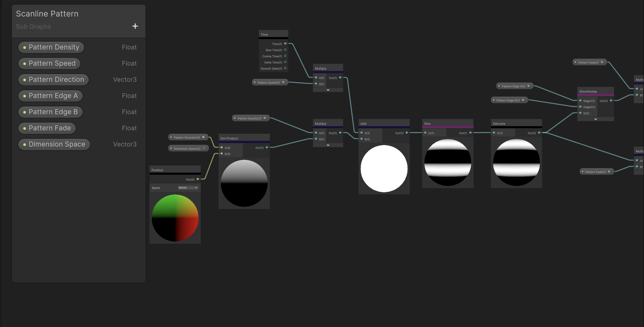Click the Saturate node preview sphere
The width and height of the screenshot is (644, 327).
(516, 163)
